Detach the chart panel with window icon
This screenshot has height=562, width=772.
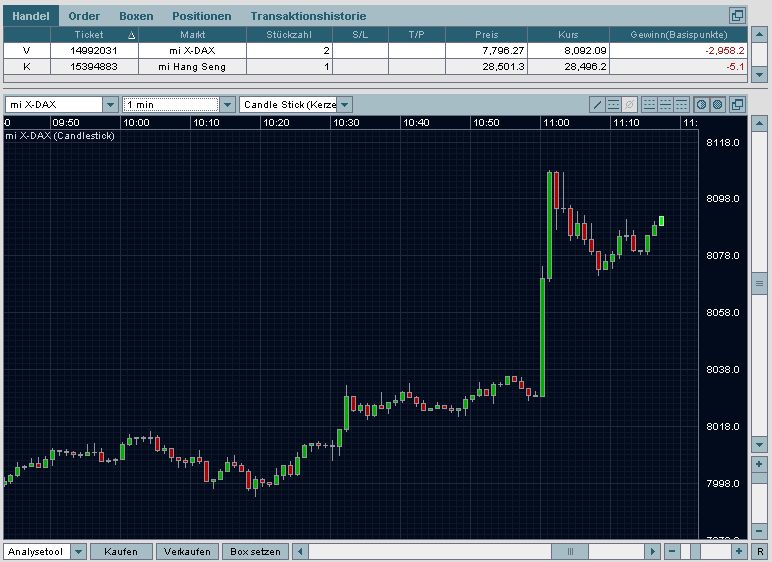tap(738, 104)
